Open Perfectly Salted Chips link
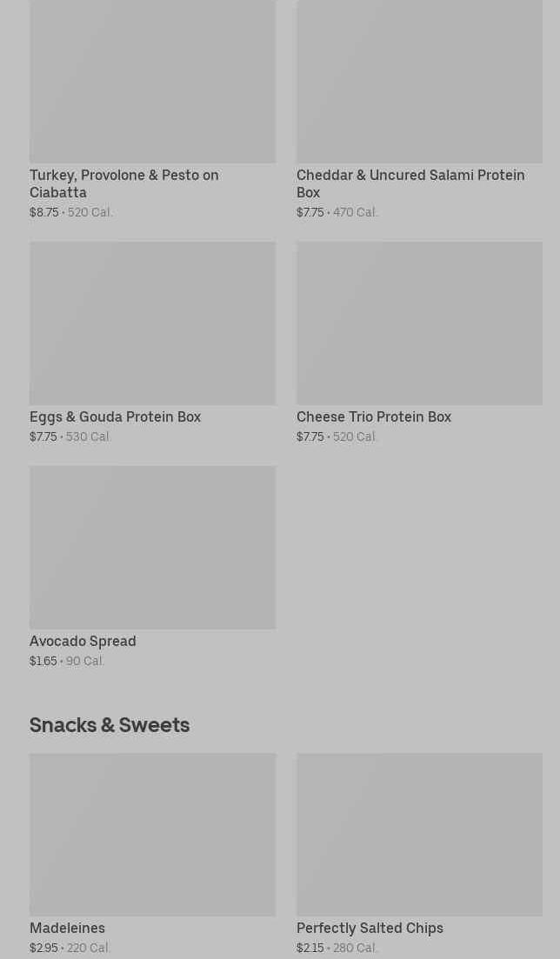 [370, 929]
